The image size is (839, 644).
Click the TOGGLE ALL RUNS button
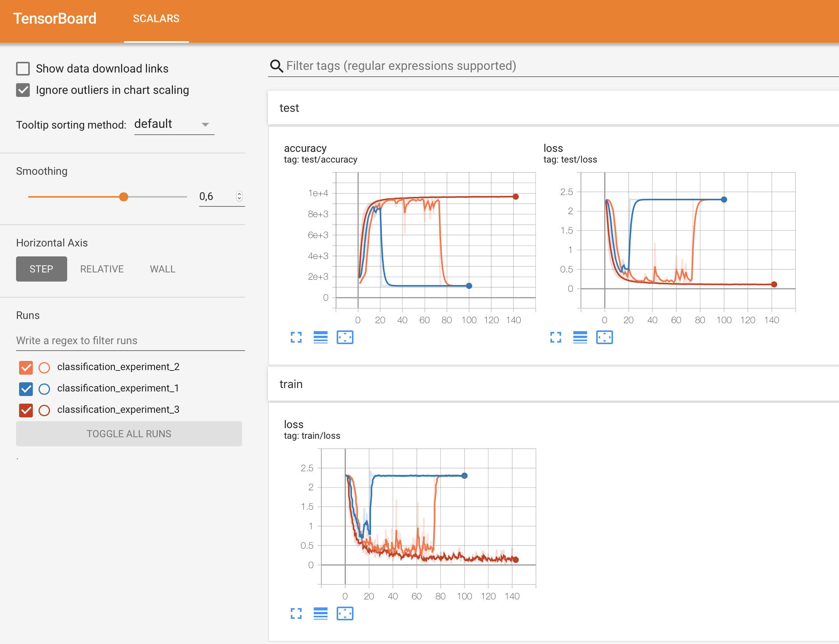pos(129,433)
